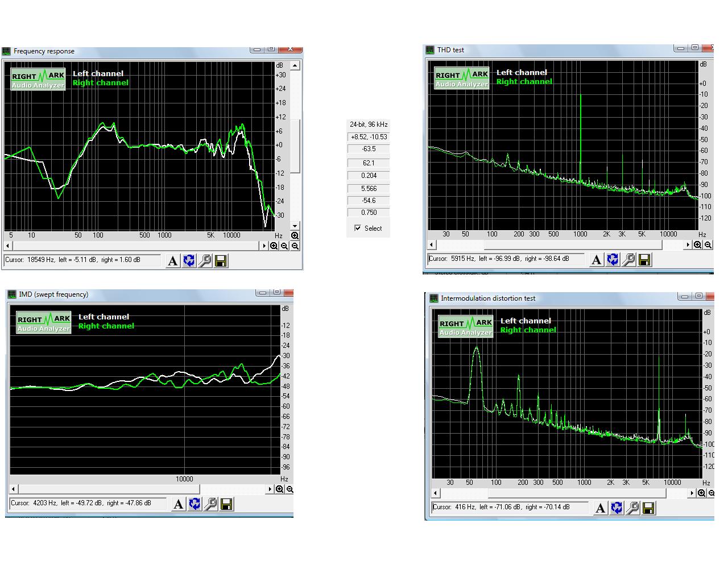Viewport: 728px width, 582px height.
Task: Click blue arrows icon in IMD swept frequency window
Action: point(195,504)
